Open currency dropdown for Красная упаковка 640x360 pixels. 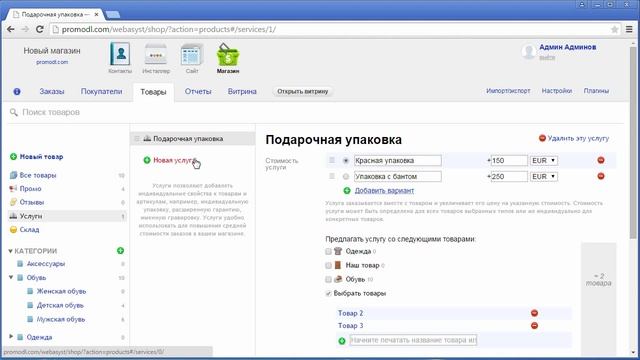[544, 160]
